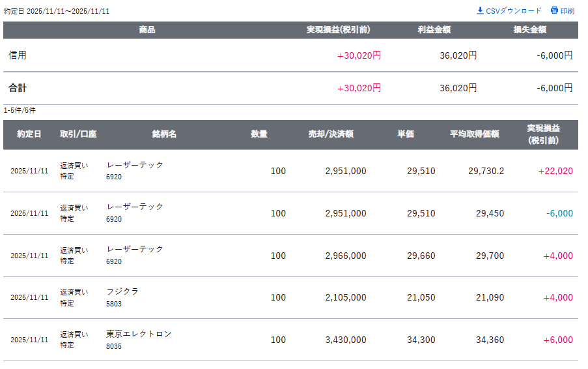Click the 銘柄名 column header
This screenshot has width=588, height=369.
[x=164, y=134]
